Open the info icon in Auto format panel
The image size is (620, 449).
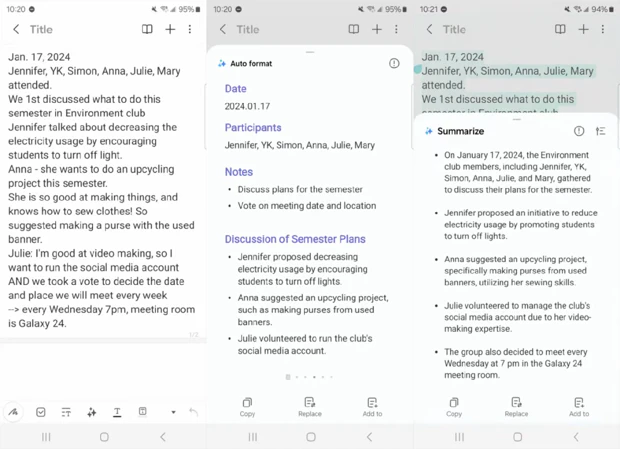click(394, 64)
